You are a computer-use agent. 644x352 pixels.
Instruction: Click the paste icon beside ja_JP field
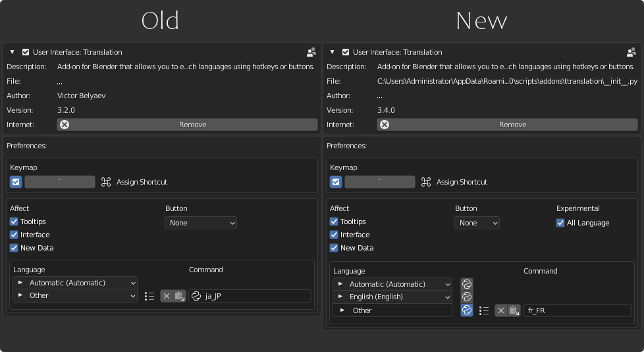179,296
